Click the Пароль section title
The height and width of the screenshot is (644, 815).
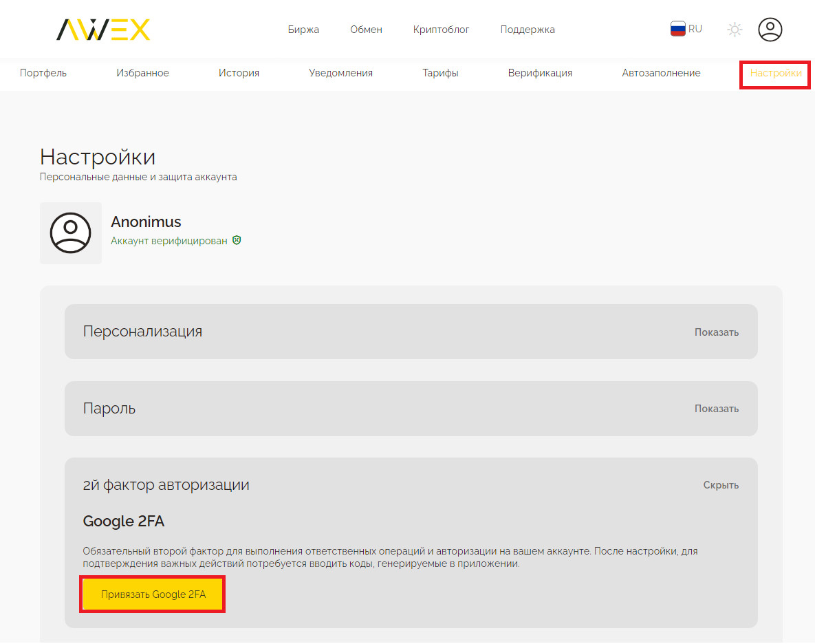tap(109, 408)
